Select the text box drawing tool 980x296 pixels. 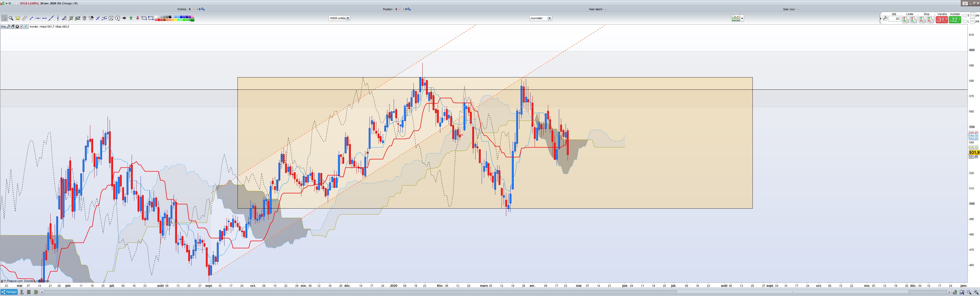click(x=111, y=18)
